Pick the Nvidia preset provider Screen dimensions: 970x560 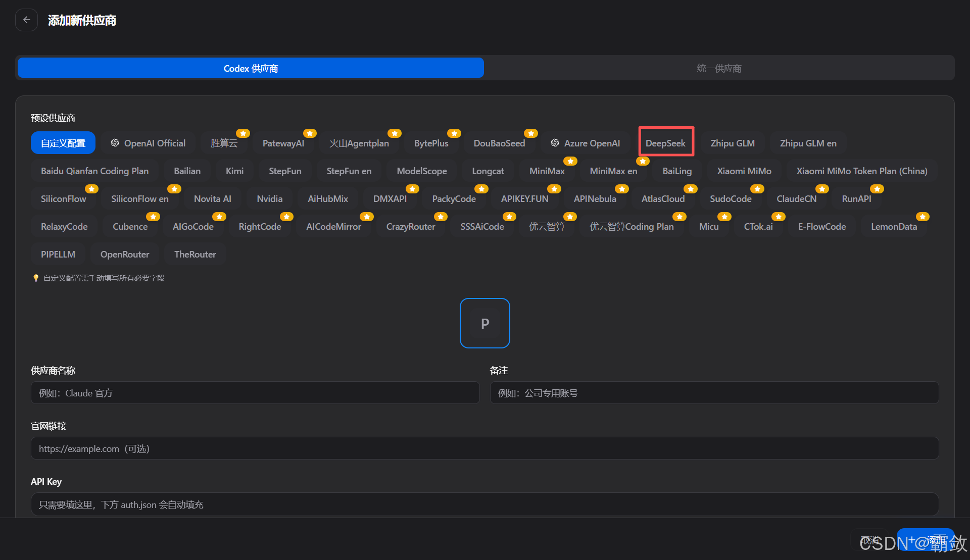tap(270, 198)
